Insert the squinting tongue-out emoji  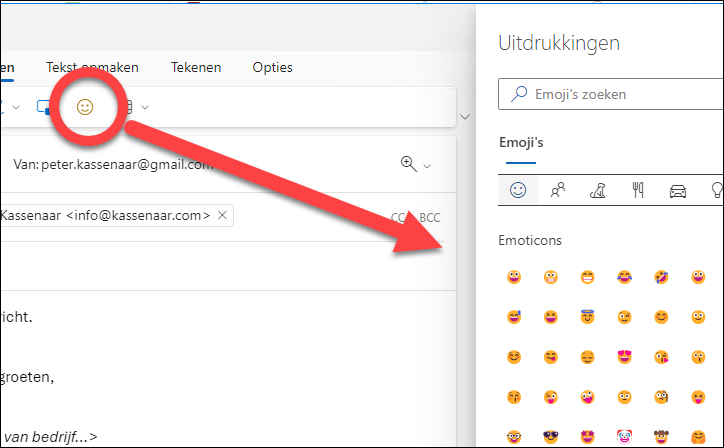(698, 397)
